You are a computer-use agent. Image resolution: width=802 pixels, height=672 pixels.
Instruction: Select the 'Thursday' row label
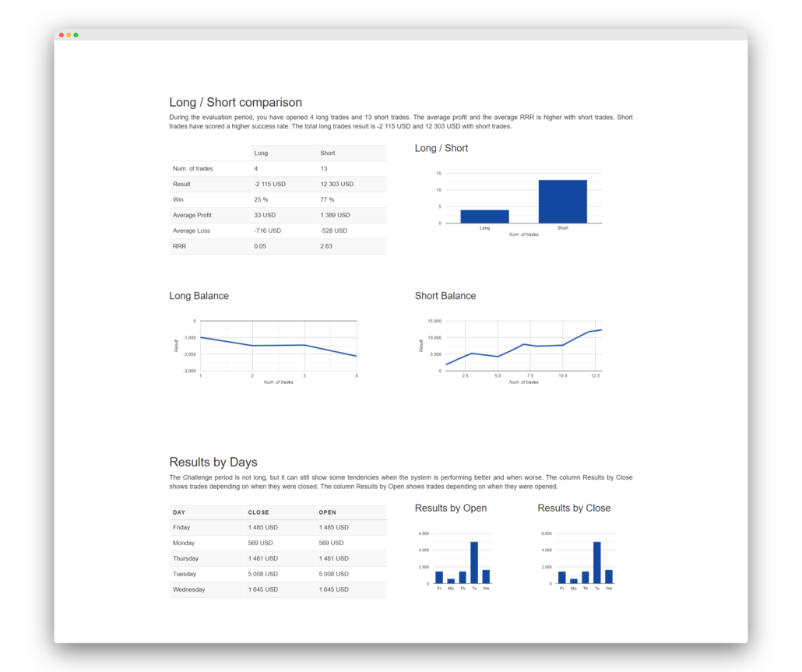tap(185, 558)
